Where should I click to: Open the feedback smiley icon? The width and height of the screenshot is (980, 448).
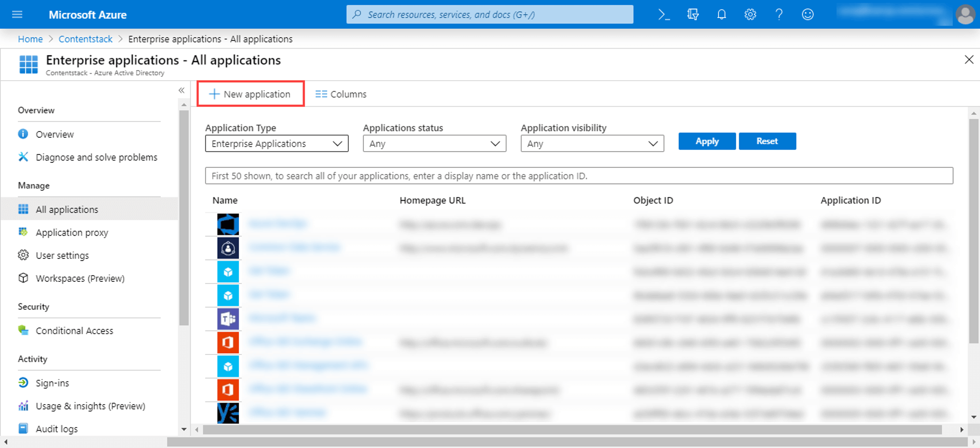[x=807, y=15]
